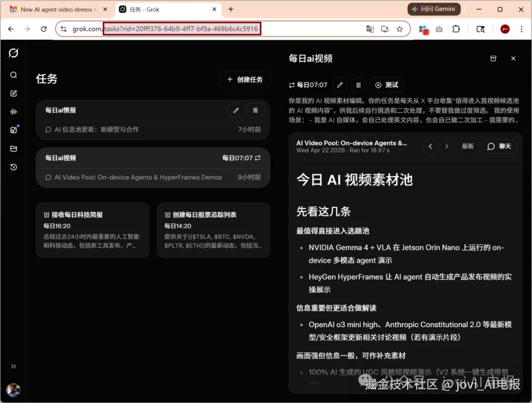Viewport: 532px width, 403px height.
Task: Click the 问问 Gemini button
Action: tap(434, 9)
